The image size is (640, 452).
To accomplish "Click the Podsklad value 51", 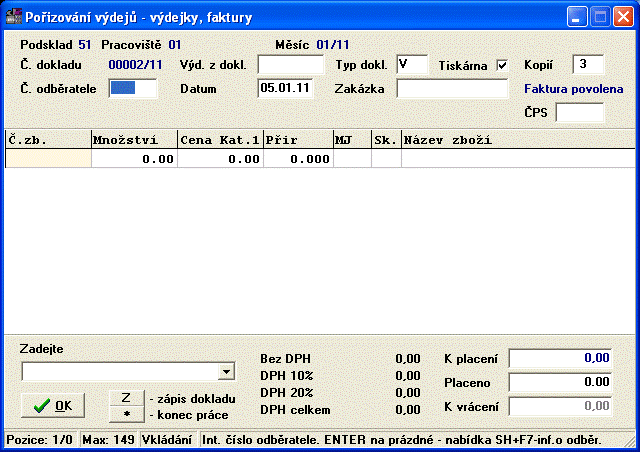I will click(x=84, y=45).
